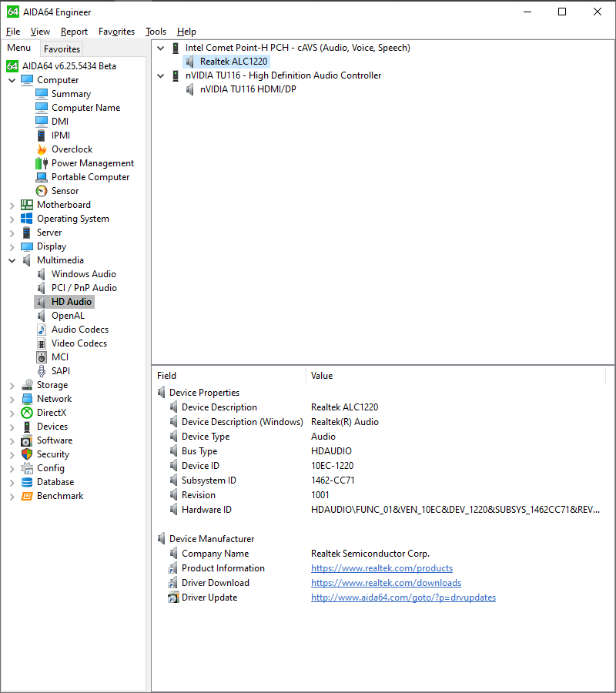Image resolution: width=616 pixels, height=693 pixels.
Task: Select the DMI tree item
Action: tap(59, 122)
